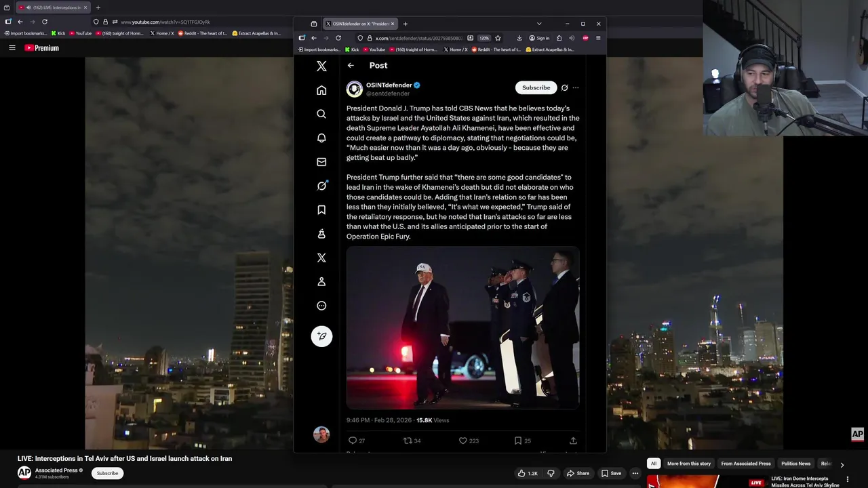Bookmark this page with the star icon
This screenshot has height=488, width=868.
pyautogui.click(x=498, y=38)
